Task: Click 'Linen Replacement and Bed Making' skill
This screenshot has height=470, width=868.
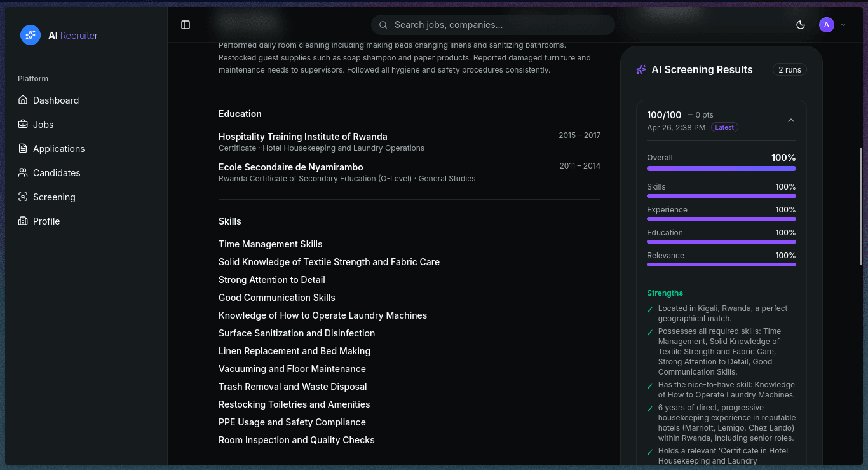Action: click(294, 351)
